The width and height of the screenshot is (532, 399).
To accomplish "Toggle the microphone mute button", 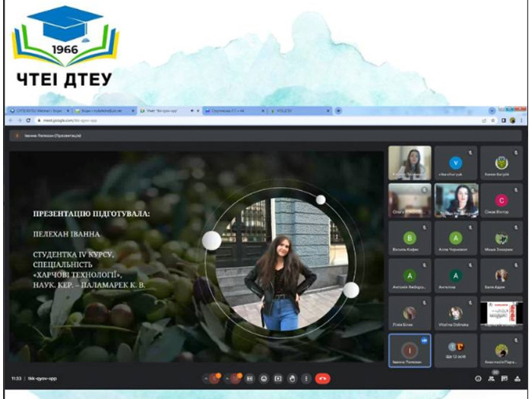I will coord(216,378).
